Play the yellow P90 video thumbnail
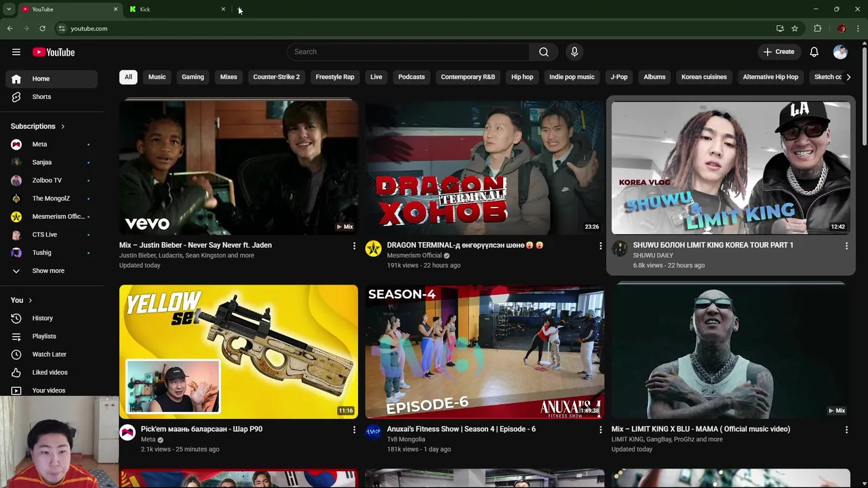The height and width of the screenshot is (488, 868). point(239,351)
